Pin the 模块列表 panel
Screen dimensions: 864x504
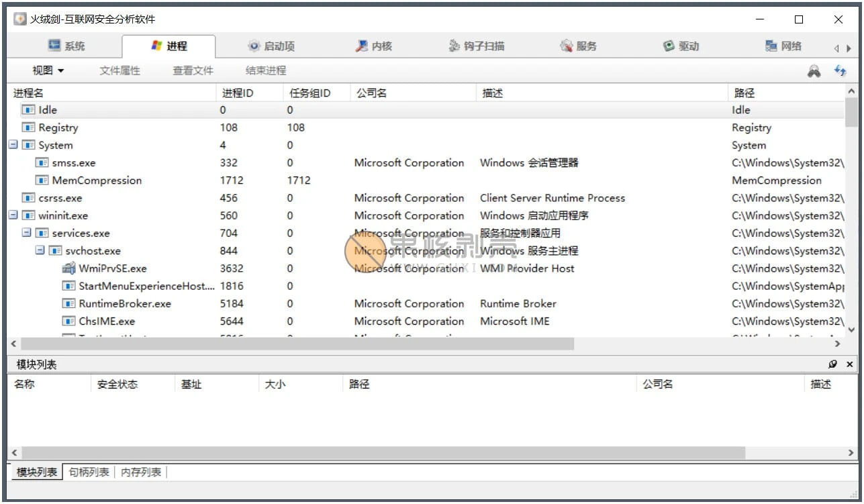pyautogui.click(x=833, y=364)
